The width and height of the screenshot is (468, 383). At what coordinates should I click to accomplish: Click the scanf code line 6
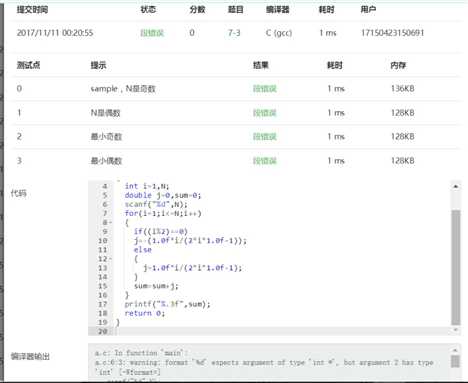click(x=156, y=204)
